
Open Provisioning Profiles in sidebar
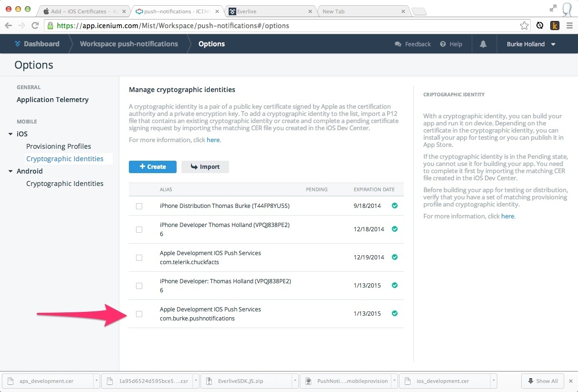(x=58, y=146)
